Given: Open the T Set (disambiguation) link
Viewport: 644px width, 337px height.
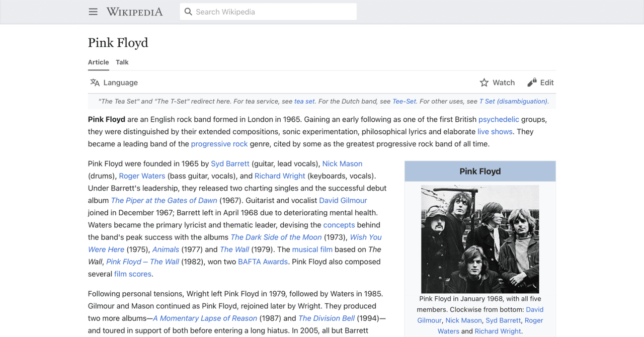Looking at the screenshot, I should [x=513, y=101].
